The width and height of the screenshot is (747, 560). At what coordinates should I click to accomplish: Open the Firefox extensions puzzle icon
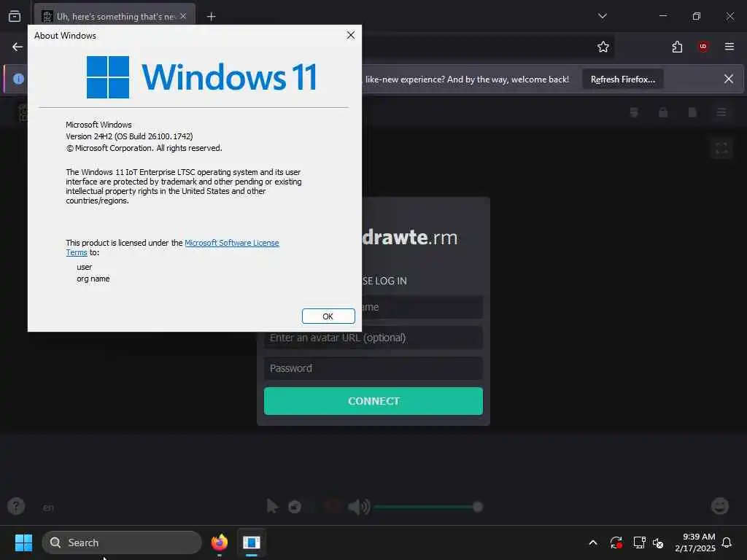(677, 47)
